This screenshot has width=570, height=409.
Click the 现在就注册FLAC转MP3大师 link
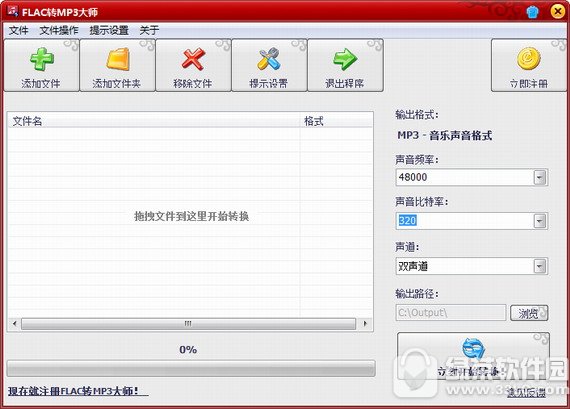click(78, 391)
